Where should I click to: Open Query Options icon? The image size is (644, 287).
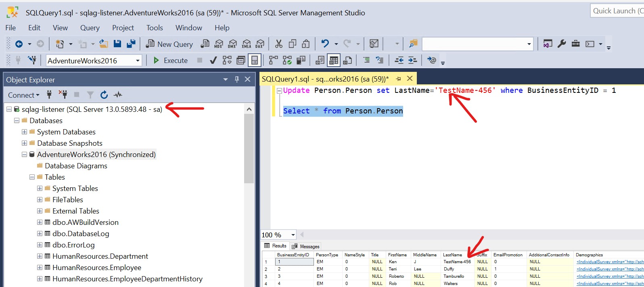click(x=241, y=61)
